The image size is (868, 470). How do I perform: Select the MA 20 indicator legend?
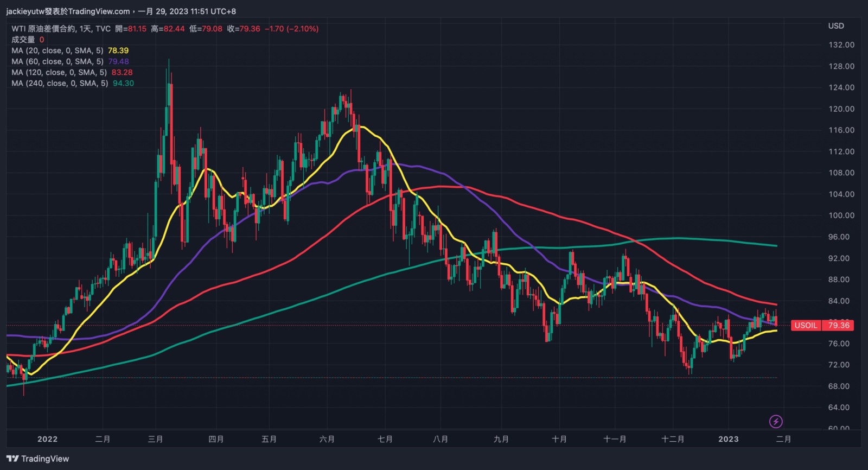[x=57, y=50]
